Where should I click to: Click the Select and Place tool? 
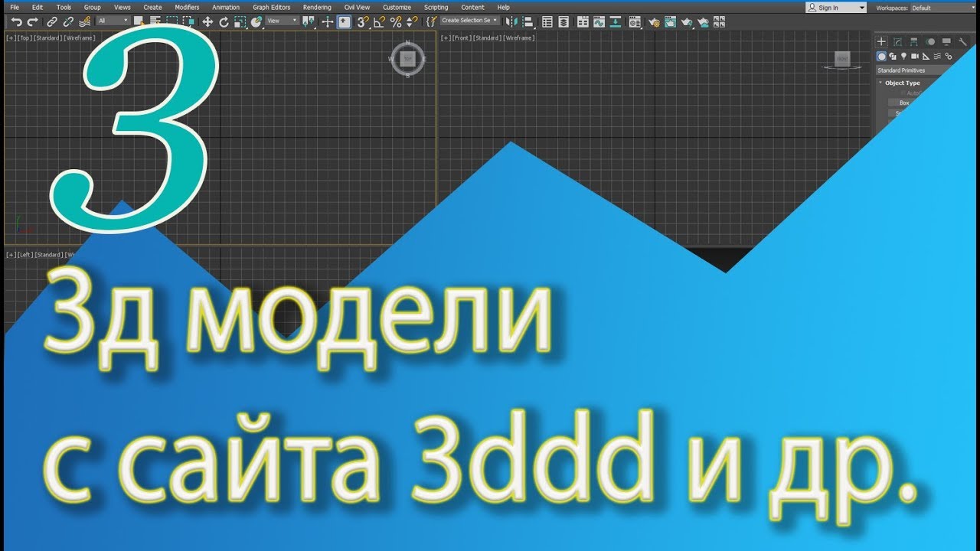pyautogui.click(x=256, y=21)
